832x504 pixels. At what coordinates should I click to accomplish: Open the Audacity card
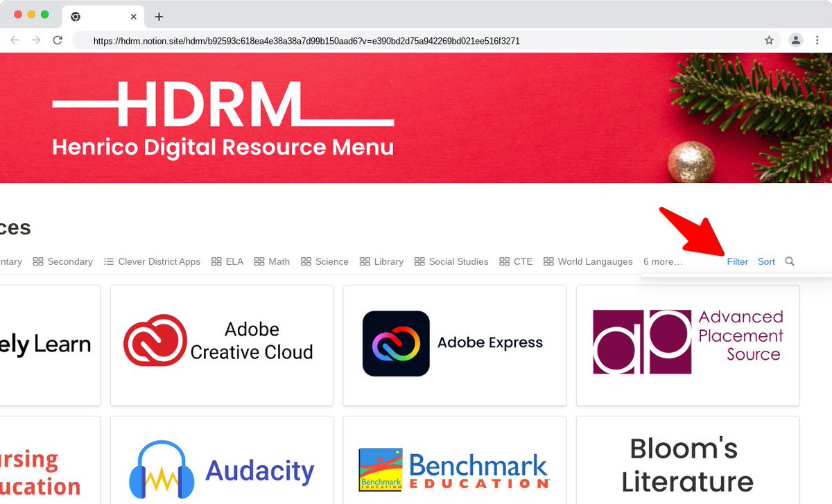[x=222, y=460]
